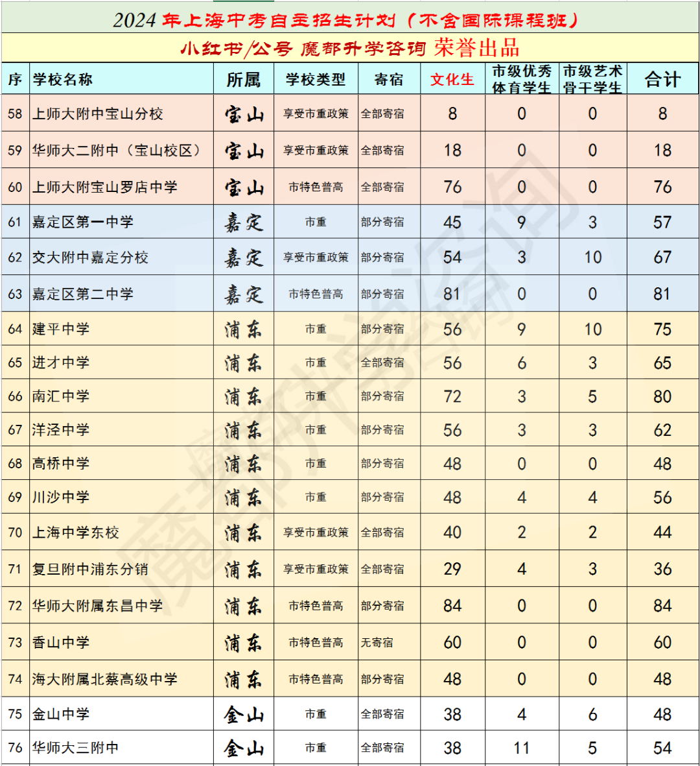Click total 36 in row 71
The width and height of the screenshot is (700, 766).
[662, 569]
